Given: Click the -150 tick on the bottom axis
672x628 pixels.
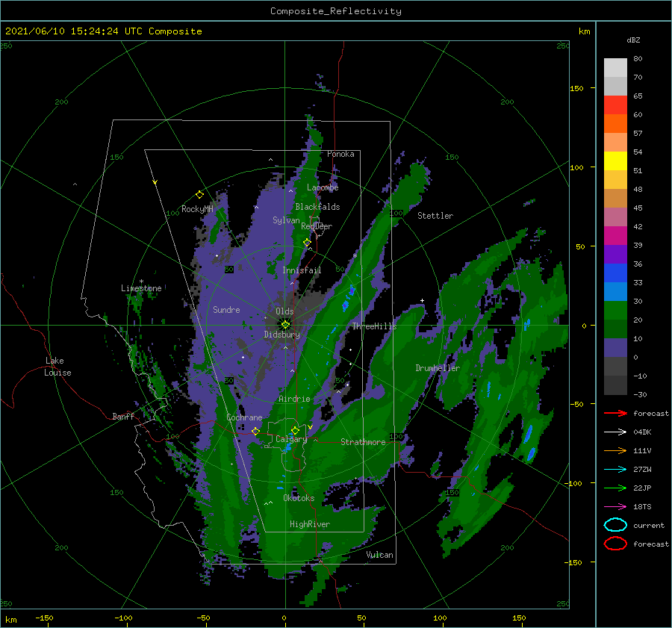Looking at the screenshot, I should coord(44,618).
